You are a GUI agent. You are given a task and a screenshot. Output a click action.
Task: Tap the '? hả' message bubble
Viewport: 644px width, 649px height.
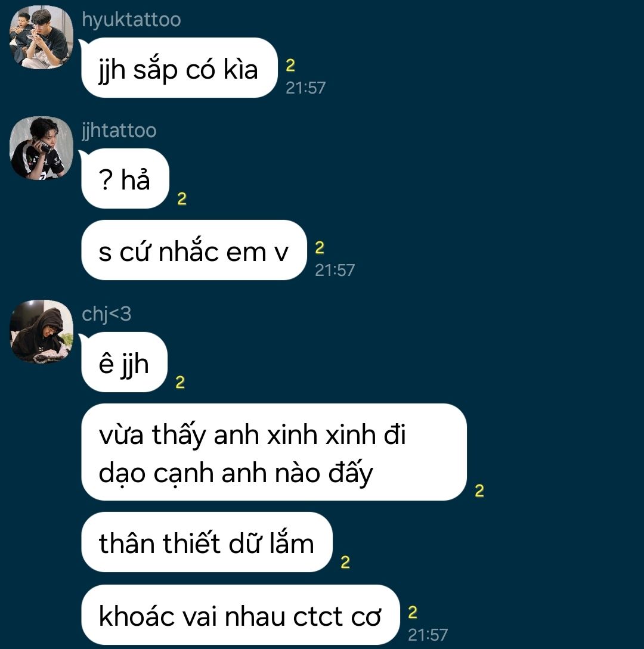pyautogui.click(x=125, y=178)
